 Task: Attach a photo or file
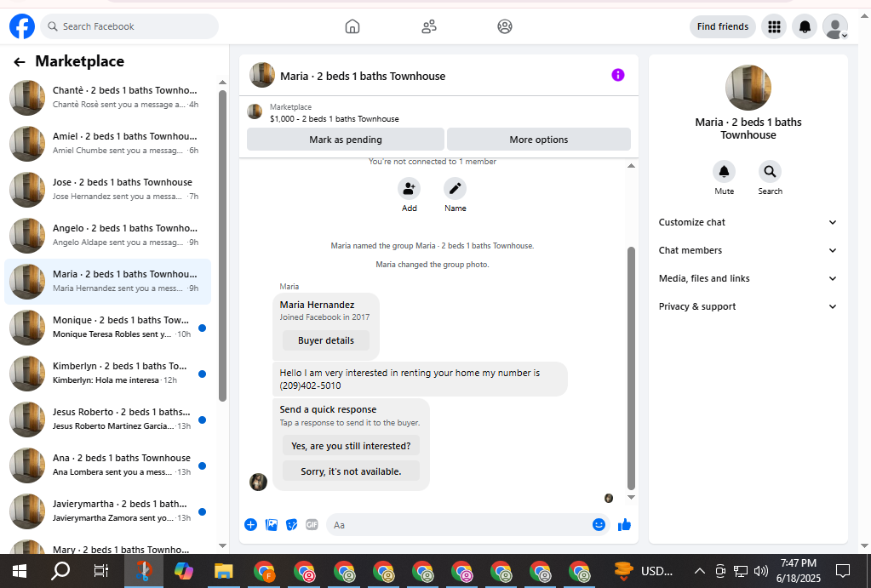tap(271, 525)
